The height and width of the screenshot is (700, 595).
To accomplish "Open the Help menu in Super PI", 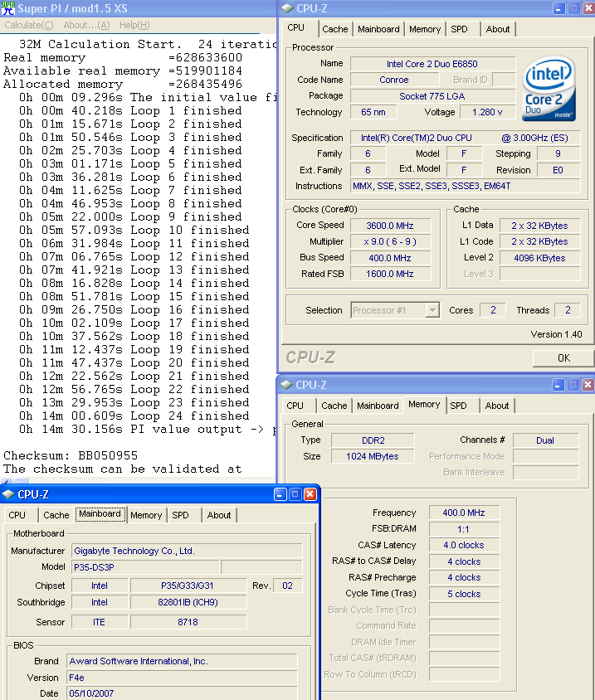I will coord(134,25).
